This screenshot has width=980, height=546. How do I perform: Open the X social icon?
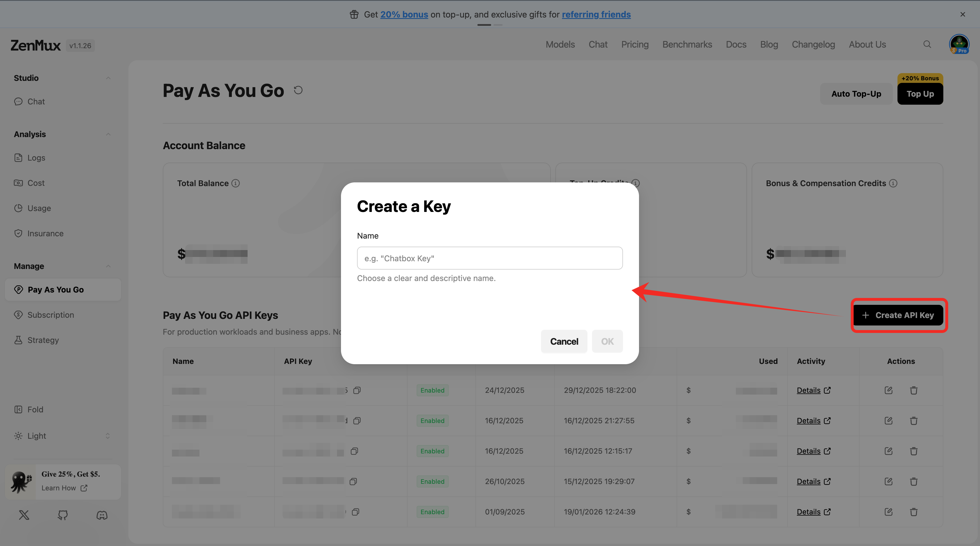coord(24,515)
